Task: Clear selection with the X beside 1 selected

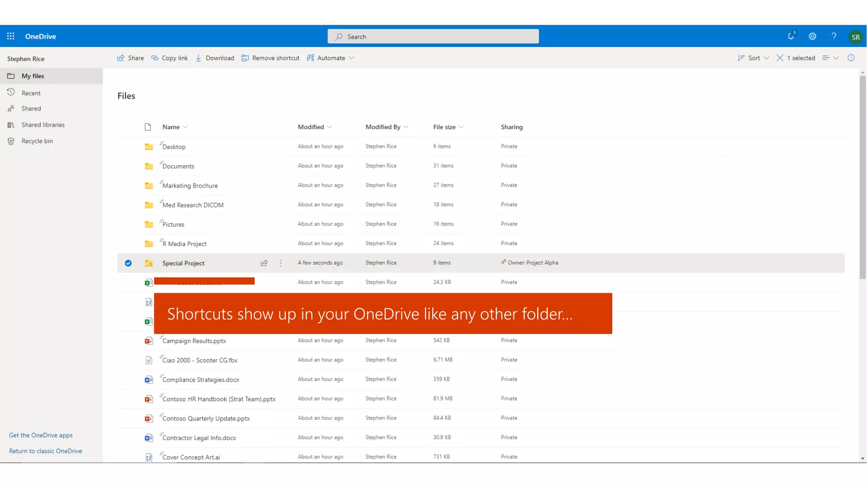Action: (780, 58)
